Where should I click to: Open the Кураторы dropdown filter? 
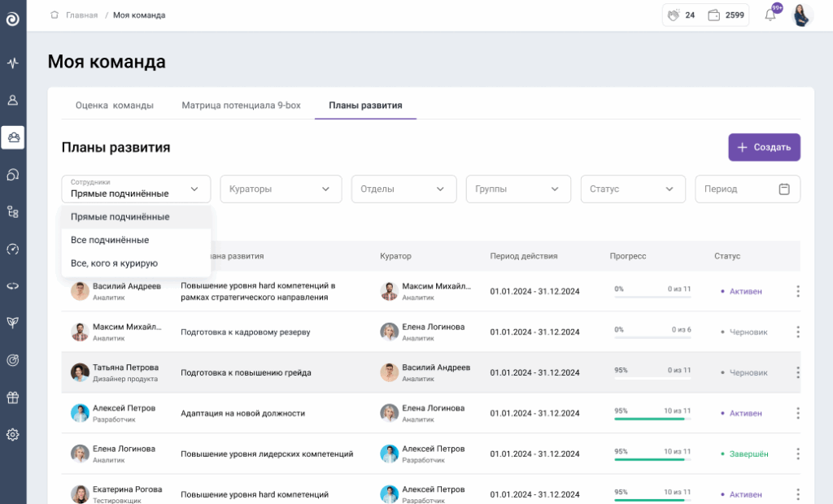280,189
